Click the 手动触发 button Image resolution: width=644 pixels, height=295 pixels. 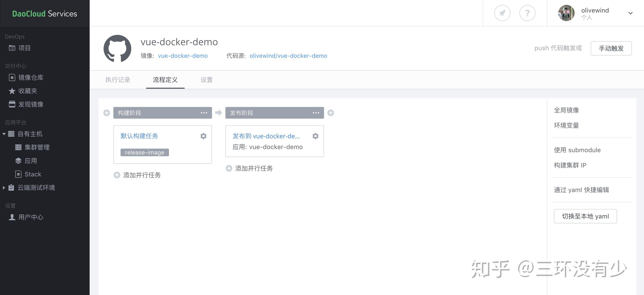pos(611,48)
